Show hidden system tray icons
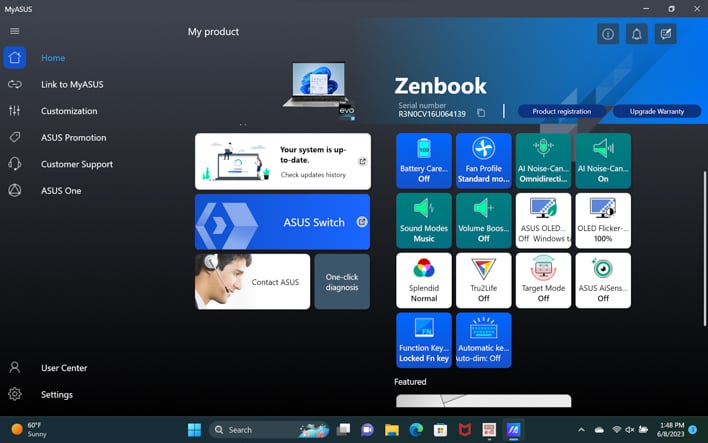The height and width of the screenshot is (443, 708). point(581,430)
